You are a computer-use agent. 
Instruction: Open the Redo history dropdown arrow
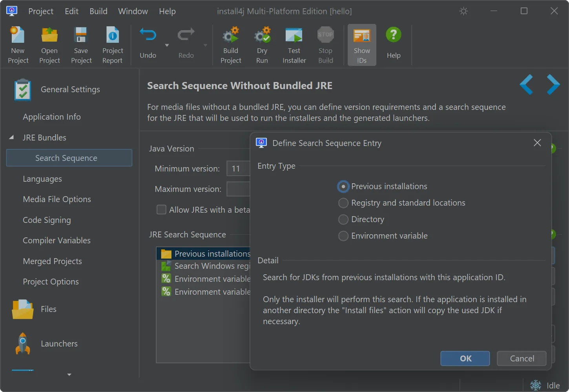(205, 46)
